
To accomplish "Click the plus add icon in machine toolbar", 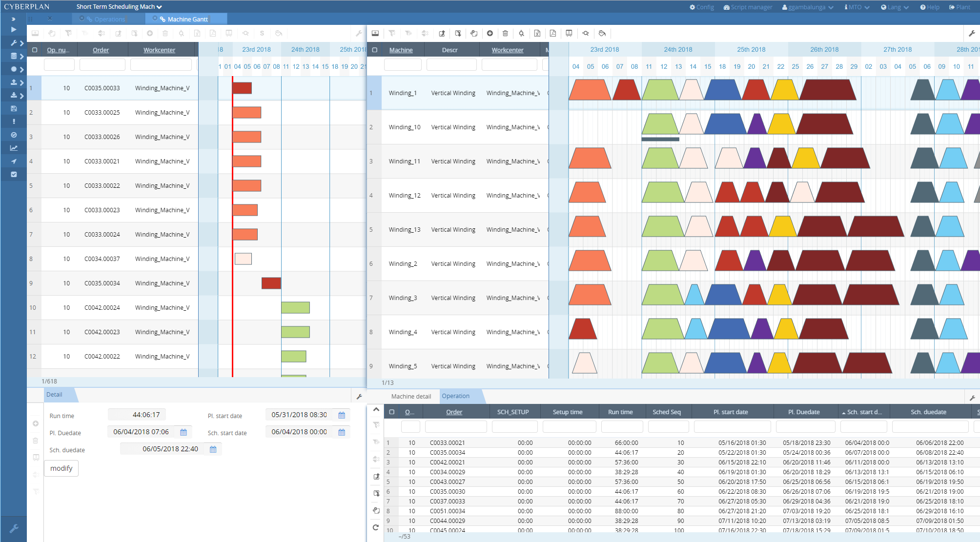I will point(490,34).
